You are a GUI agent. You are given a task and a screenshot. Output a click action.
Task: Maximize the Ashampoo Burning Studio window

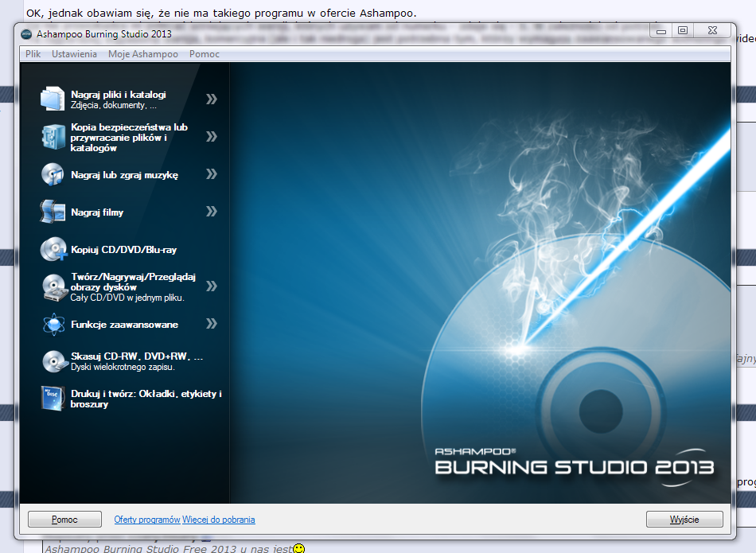pyautogui.click(x=683, y=31)
